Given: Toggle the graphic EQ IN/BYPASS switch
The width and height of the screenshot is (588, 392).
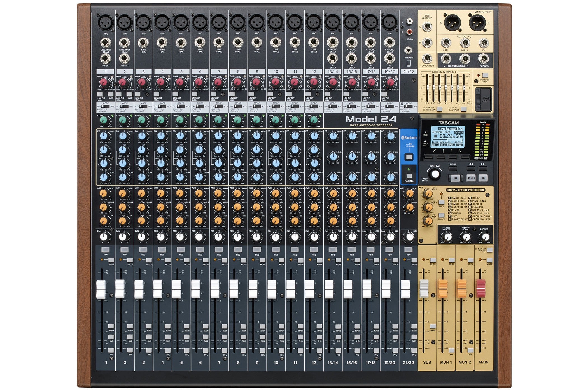Looking at the screenshot, I should [463, 109].
